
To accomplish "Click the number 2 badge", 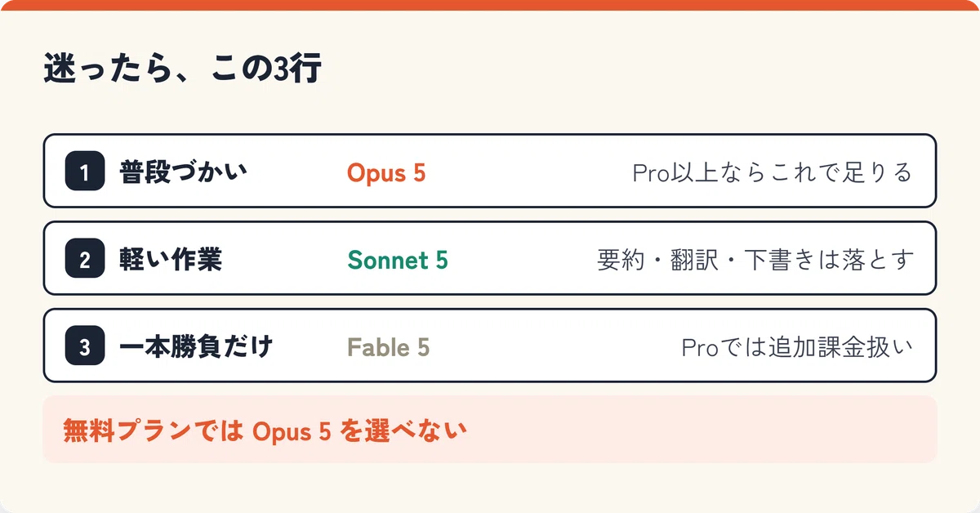I will [85, 259].
